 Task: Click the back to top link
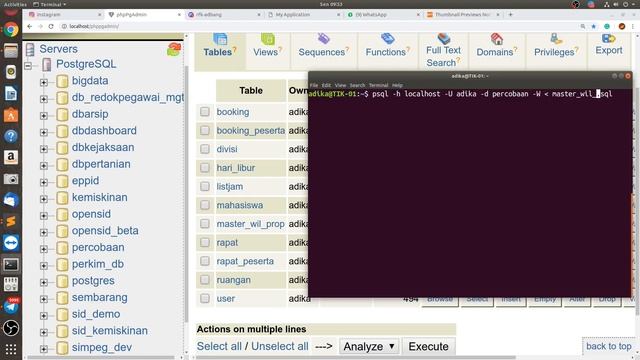pos(609,346)
